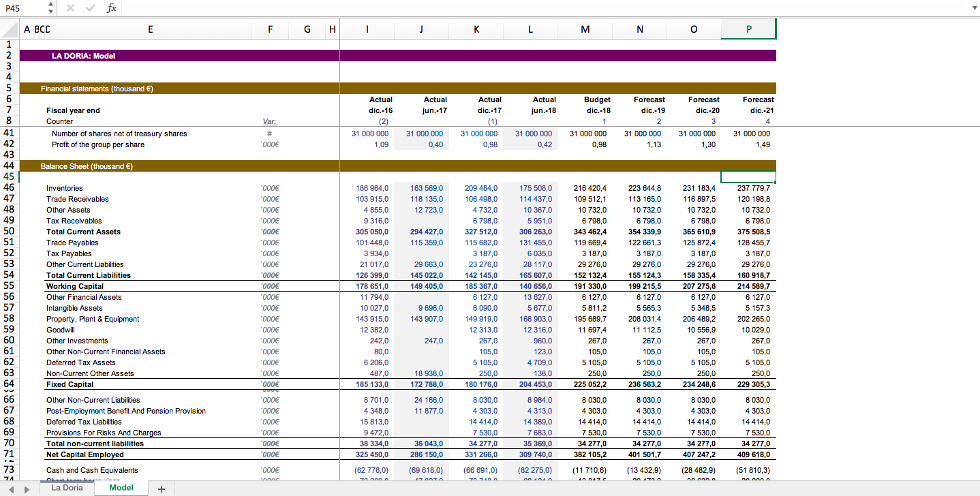Click Fixed Capital value 204 453,0
Image resolution: width=980 pixels, height=496 pixels.
pos(536,384)
